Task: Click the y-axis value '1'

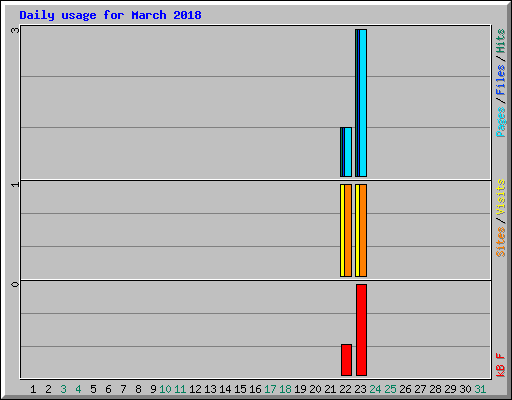Action: [x=15, y=184]
